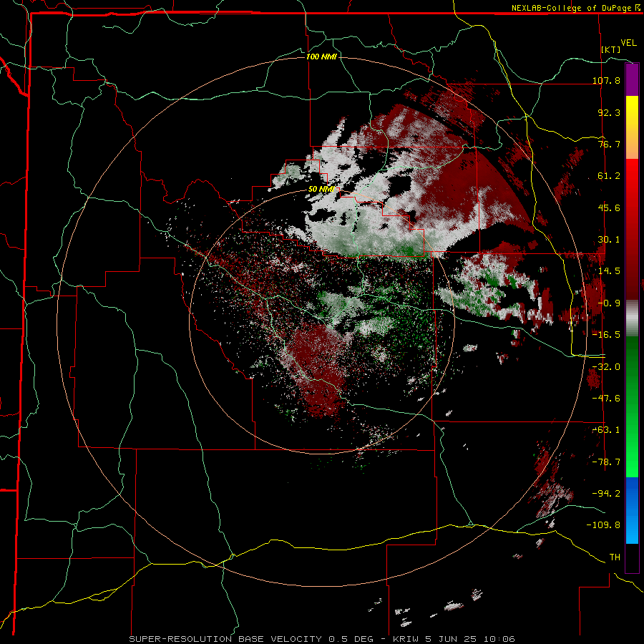Click the 107.8 velocity scale value

click(x=606, y=80)
